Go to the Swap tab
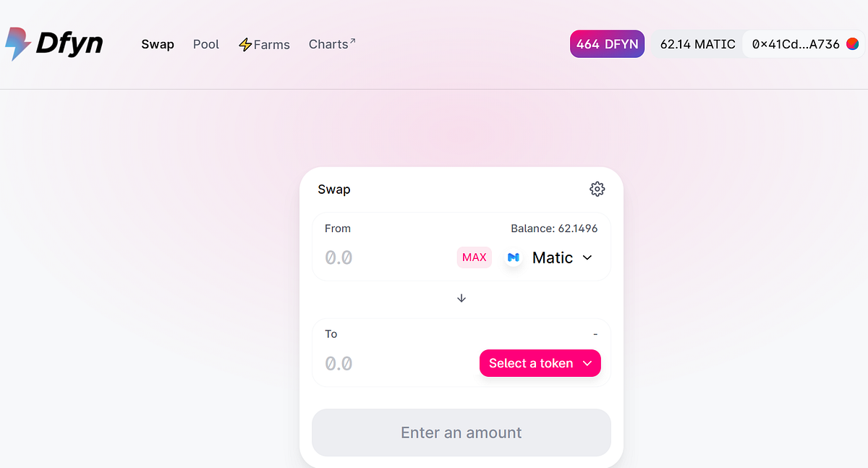 tap(158, 44)
